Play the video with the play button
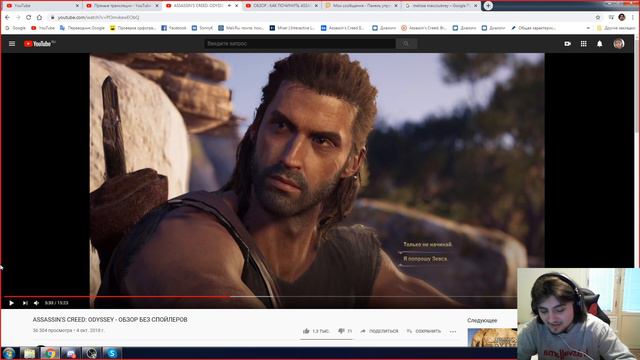This screenshot has height=360, width=640. pyautogui.click(x=11, y=303)
